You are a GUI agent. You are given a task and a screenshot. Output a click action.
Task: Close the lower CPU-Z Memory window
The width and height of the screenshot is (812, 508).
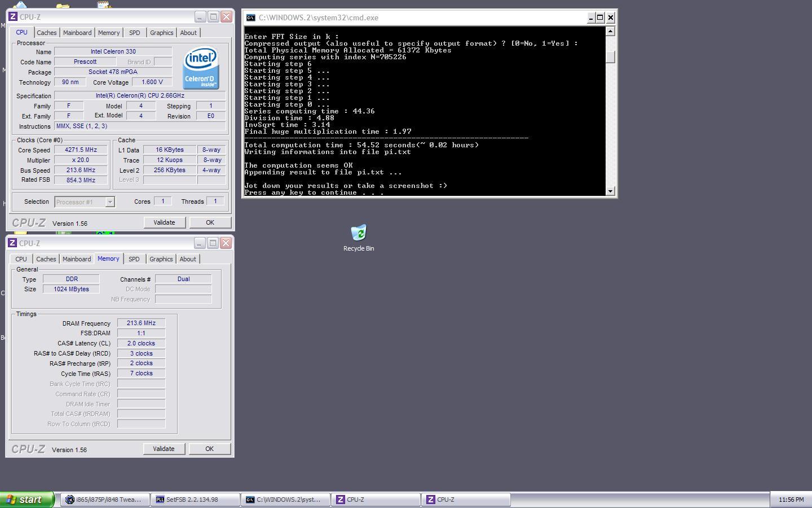226,243
